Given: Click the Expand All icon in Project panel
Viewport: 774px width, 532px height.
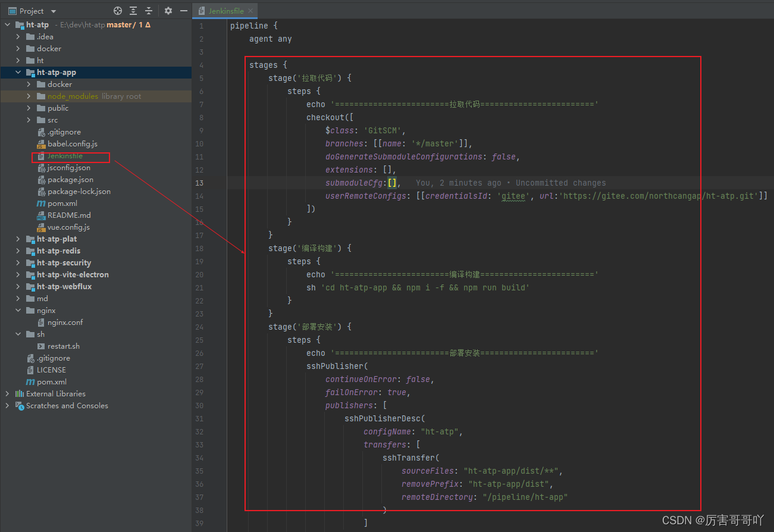Looking at the screenshot, I should coord(133,11).
